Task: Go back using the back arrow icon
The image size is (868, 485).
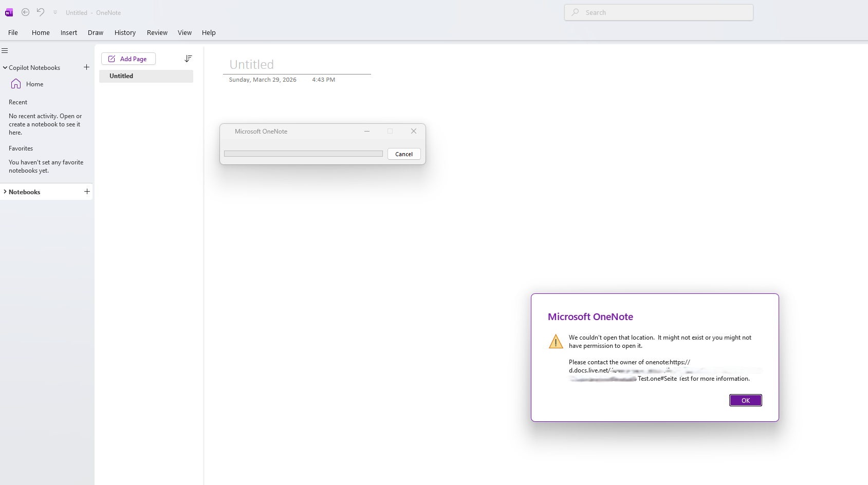Action: [25, 12]
